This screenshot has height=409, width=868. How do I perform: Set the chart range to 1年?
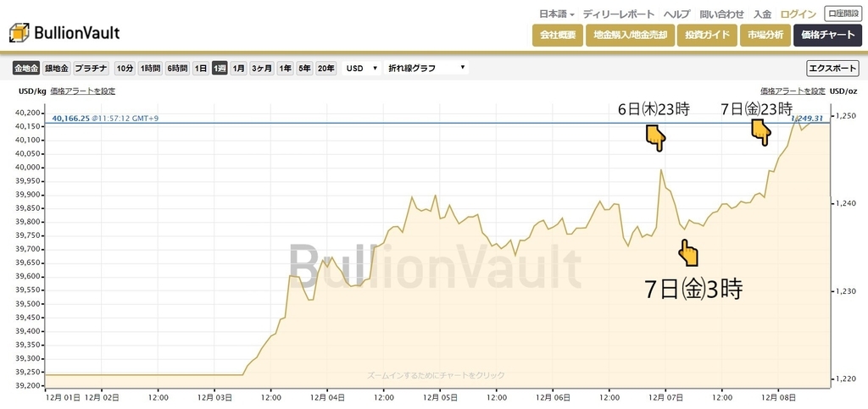tap(285, 69)
